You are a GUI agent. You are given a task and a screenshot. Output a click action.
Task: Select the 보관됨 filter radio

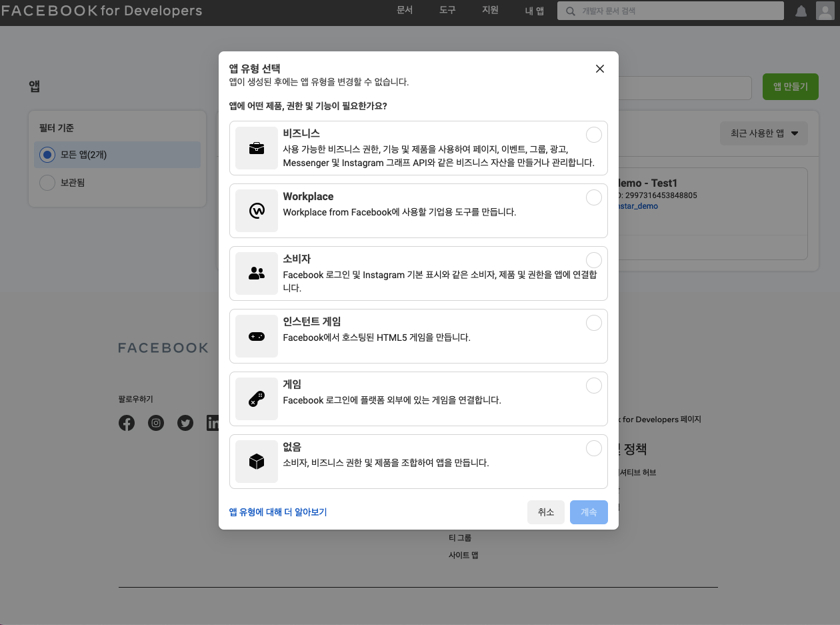tap(47, 182)
